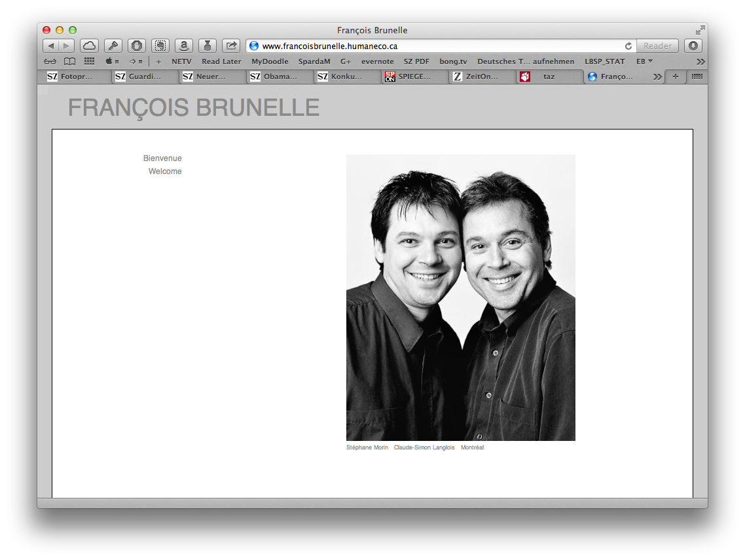Click the Amazon toolbar button

click(x=184, y=46)
